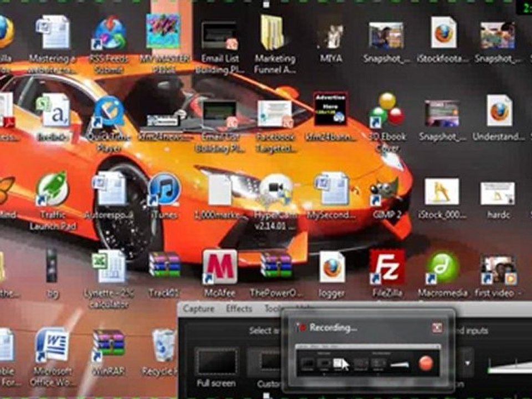Open the Facebook Targeted... file icon
This screenshot has width=532, height=399.
[275, 114]
